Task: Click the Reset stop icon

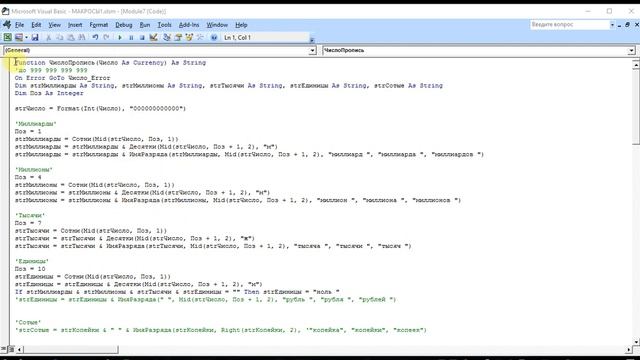Action: tap(142, 38)
